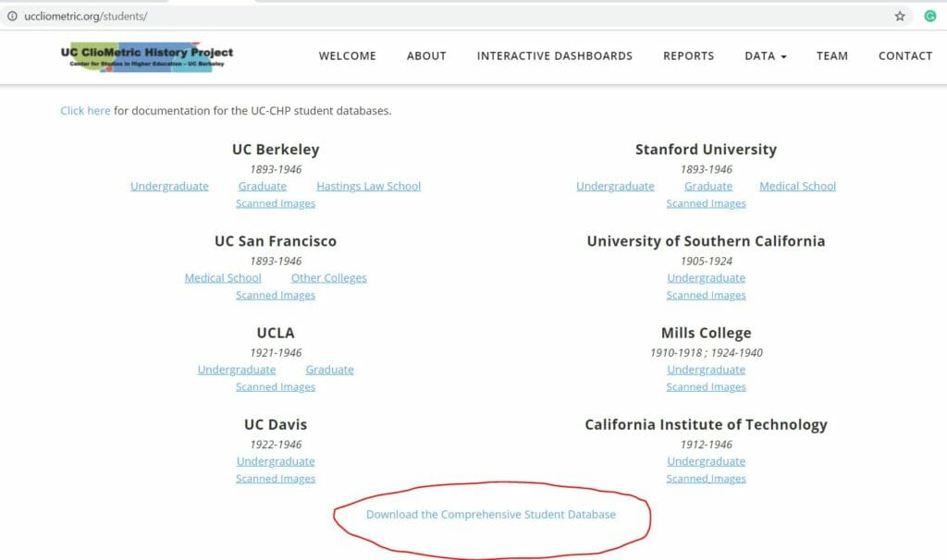The height and width of the screenshot is (560, 947).
Task: Select UCLA Graduate database link
Action: 329,370
